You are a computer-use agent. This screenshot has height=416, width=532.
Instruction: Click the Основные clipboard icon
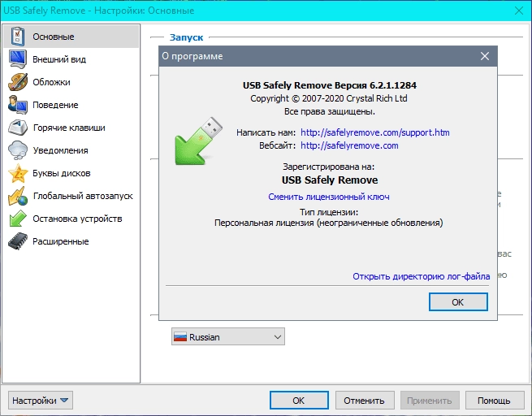click(18, 37)
